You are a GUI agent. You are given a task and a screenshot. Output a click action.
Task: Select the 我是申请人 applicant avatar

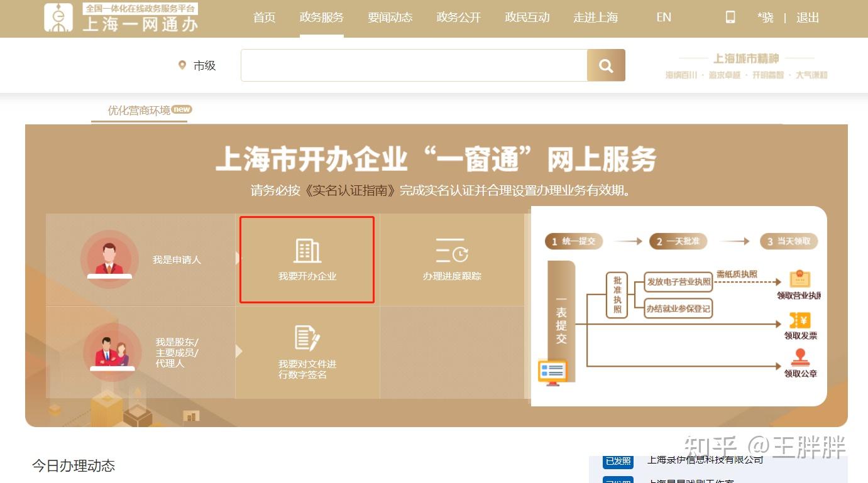(x=109, y=259)
